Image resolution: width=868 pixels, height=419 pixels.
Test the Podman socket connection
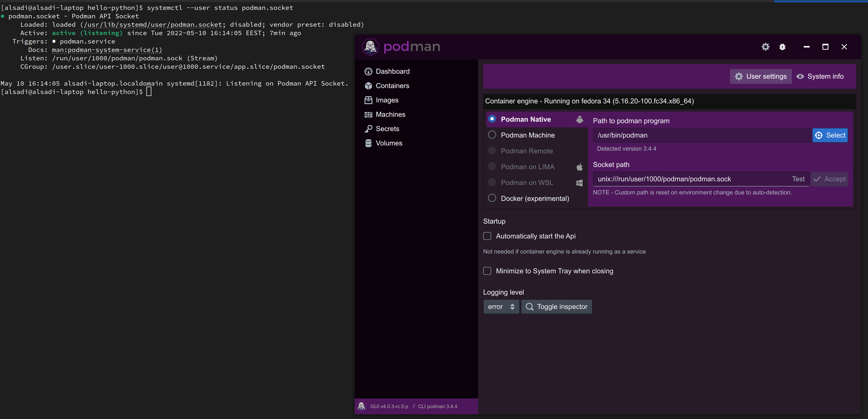point(798,179)
